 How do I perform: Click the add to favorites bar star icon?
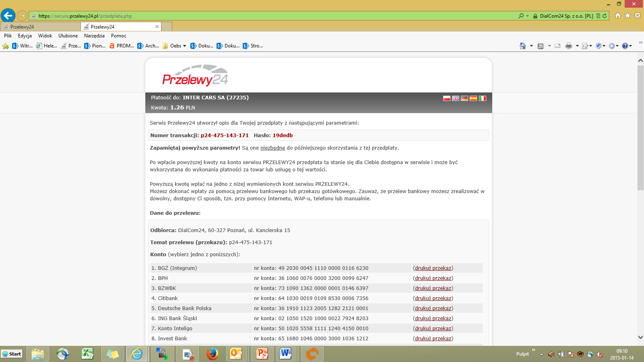[x=6, y=46]
